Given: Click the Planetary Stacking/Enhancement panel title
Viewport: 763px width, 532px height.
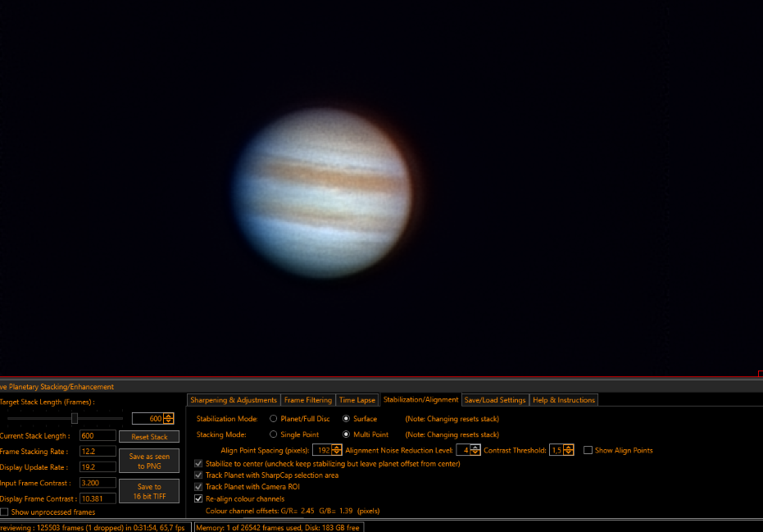Looking at the screenshot, I should pyautogui.click(x=57, y=386).
